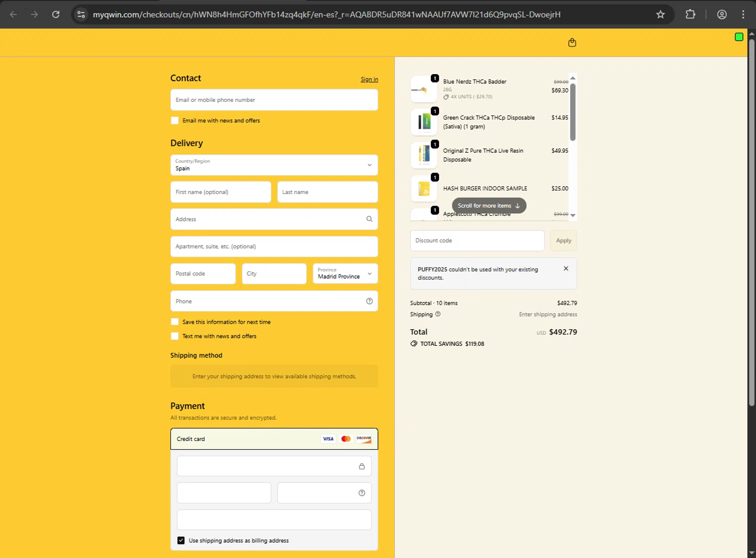Click total savings tag icon
The image size is (756, 558).
point(414,344)
